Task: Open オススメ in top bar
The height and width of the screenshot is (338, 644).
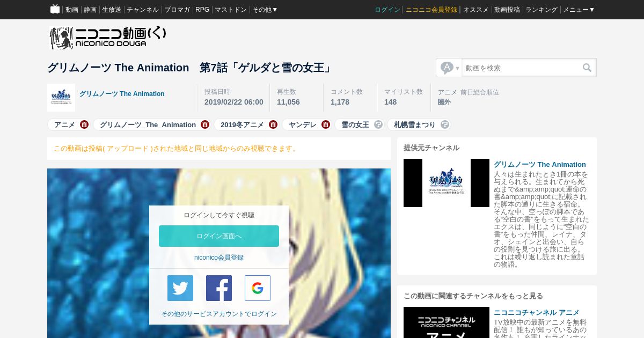Action: click(x=476, y=10)
